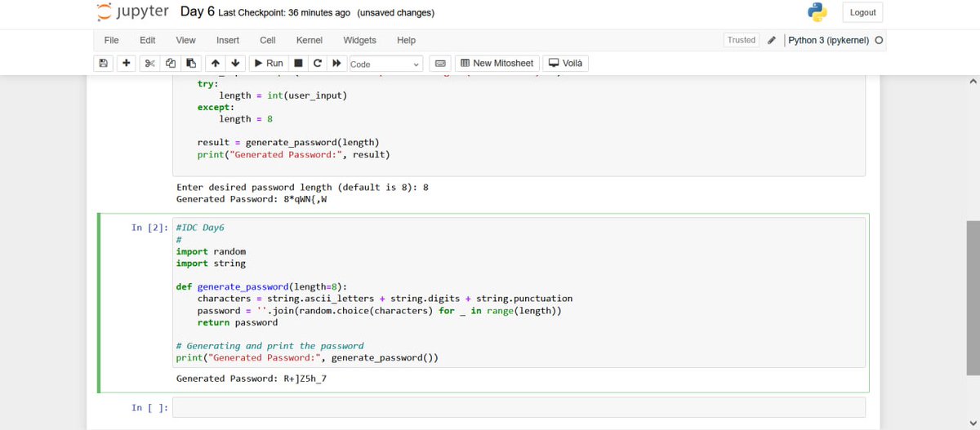Open the cell type Code dropdown
The height and width of the screenshot is (430, 980).
coord(385,64)
